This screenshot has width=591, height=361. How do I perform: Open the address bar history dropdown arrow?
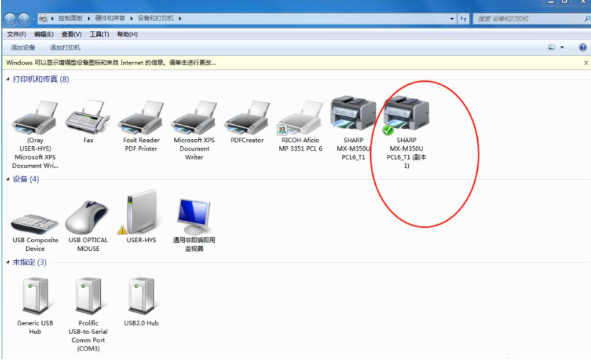coord(452,18)
